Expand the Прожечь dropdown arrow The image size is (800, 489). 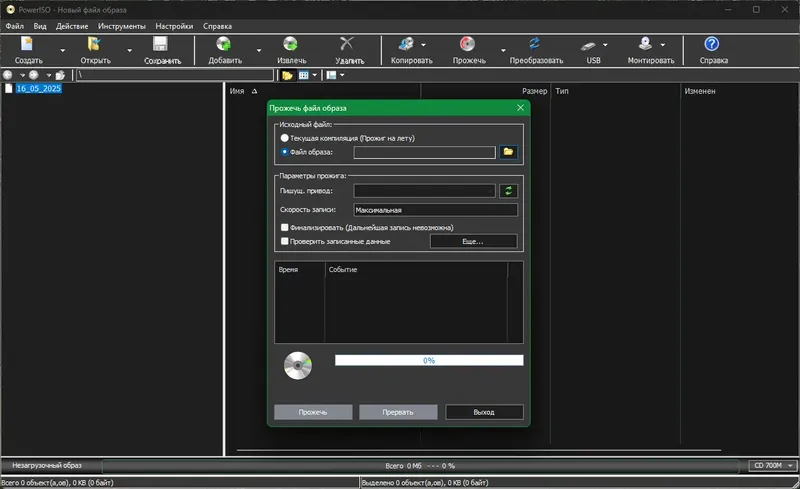(503, 50)
